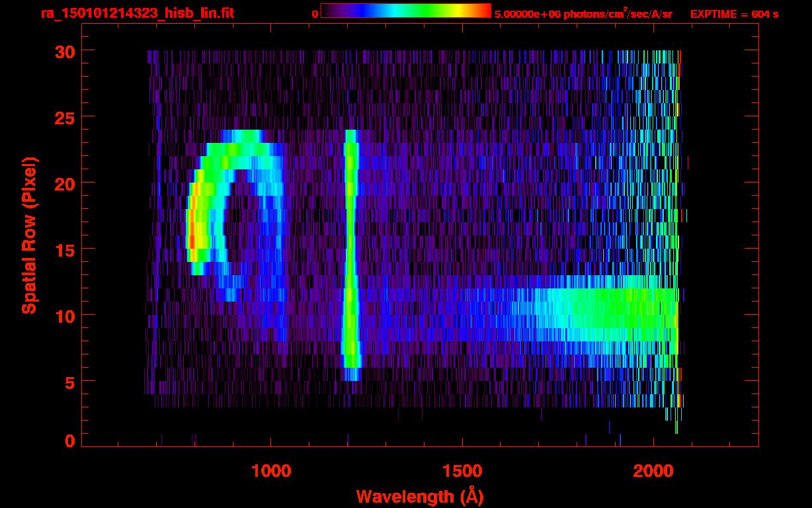Click the 1500 wavelength tick label

(x=462, y=471)
